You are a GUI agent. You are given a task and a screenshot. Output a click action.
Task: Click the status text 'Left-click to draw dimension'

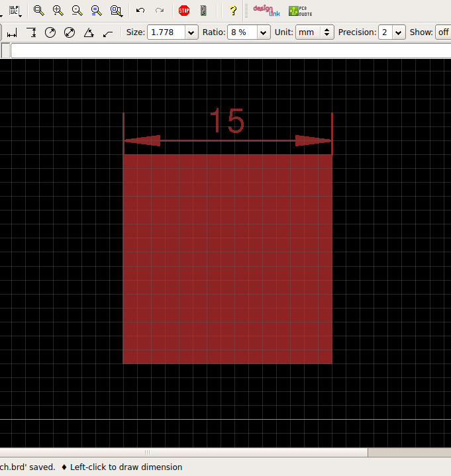(x=126, y=467)
